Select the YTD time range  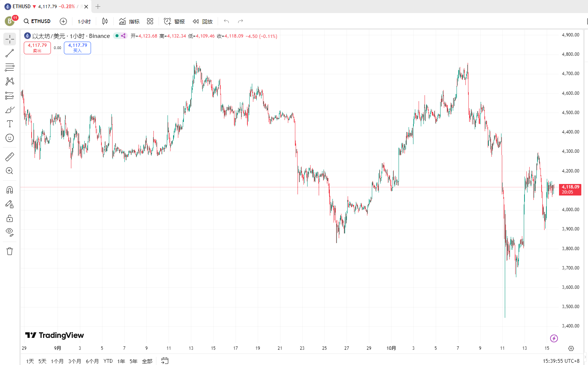click(108, 361)
